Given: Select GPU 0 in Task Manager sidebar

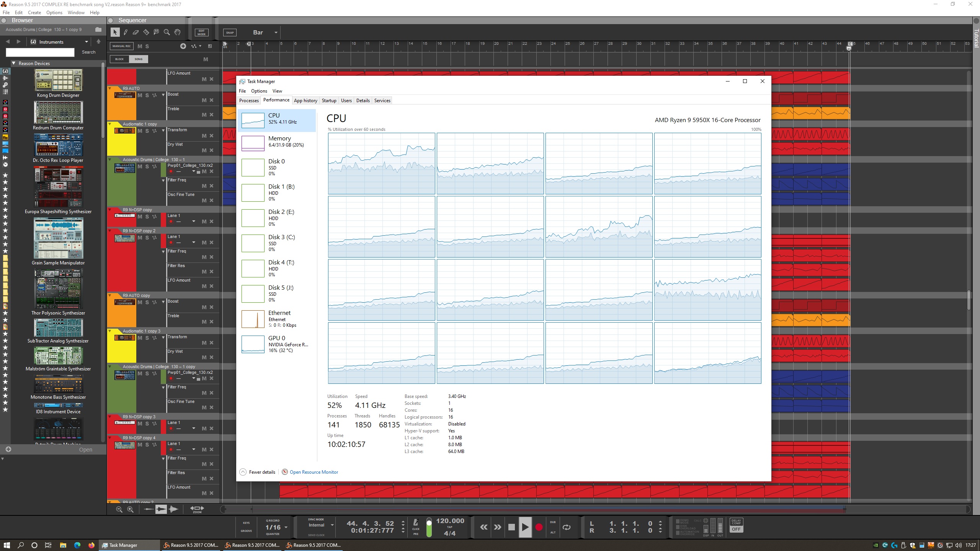Looking at the screenshot, I should (277, 344).
